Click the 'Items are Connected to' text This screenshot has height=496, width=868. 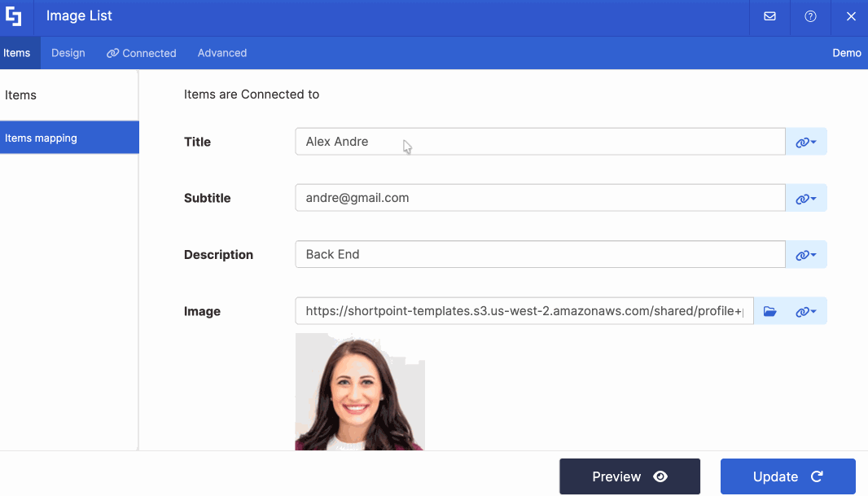click(x=252, y=94)
